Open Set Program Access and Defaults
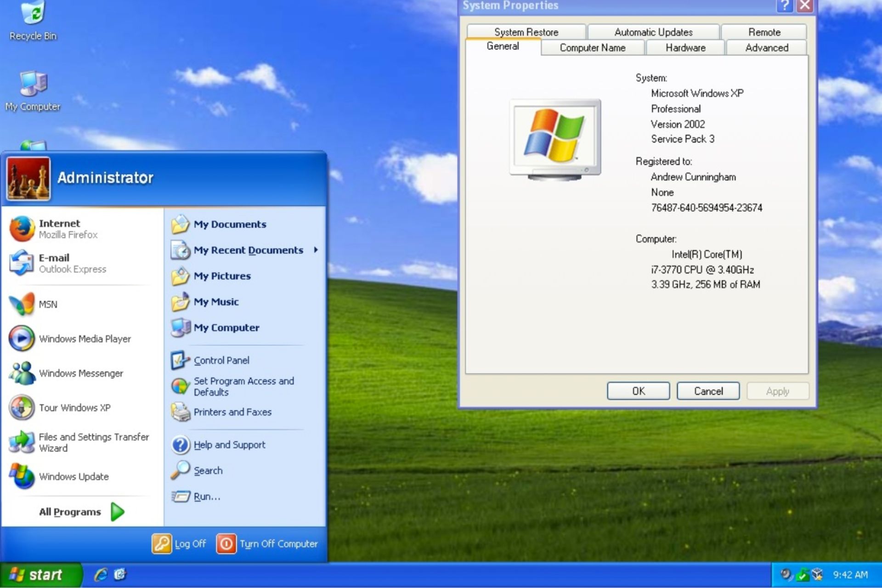Screen dimensions: 882x588 click(x=244, y=386)
